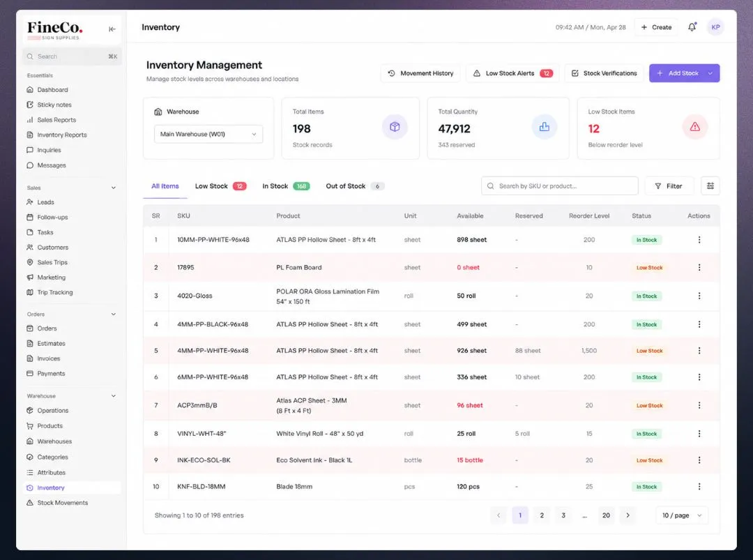
Task: Open actions menu for INK-ECO-SOL-BK row
Action: click(x=699, y=460)
